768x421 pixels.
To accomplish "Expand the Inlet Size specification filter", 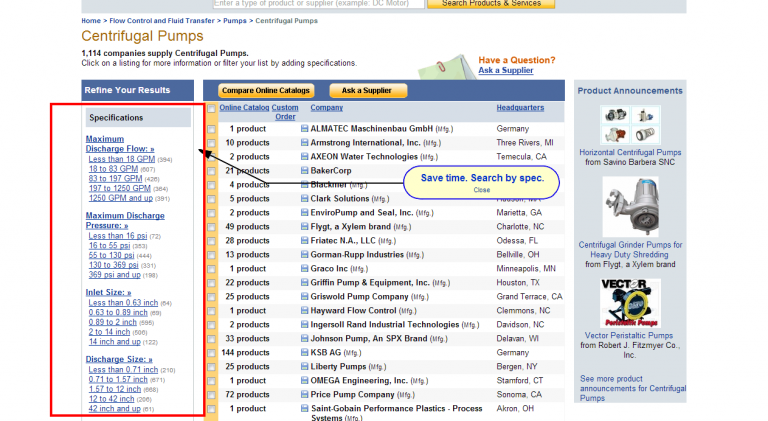I will point(108,292).
